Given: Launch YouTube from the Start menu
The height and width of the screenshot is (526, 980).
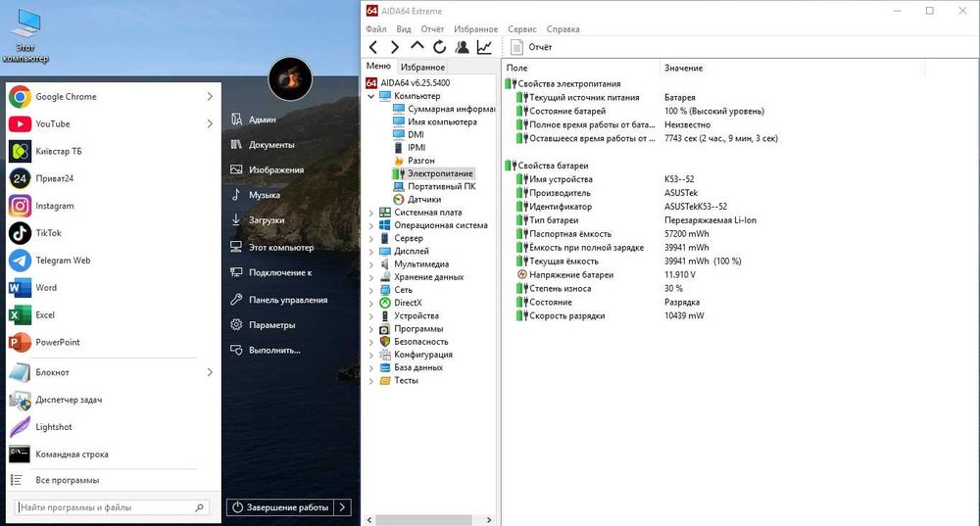Looking at the screenshot, I should click(113, 123).
